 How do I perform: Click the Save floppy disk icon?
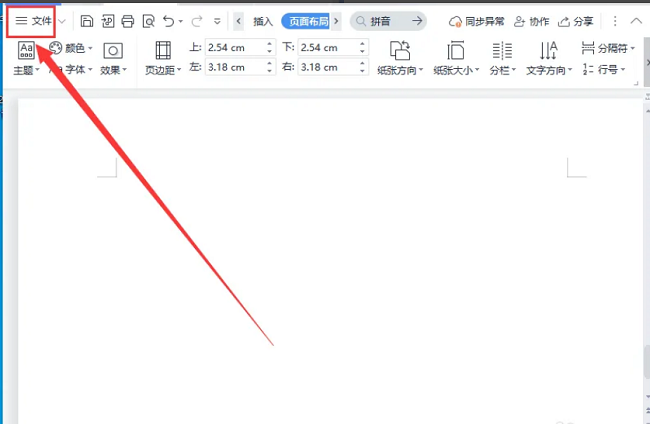pyautogui.click(x=87, y=21)
